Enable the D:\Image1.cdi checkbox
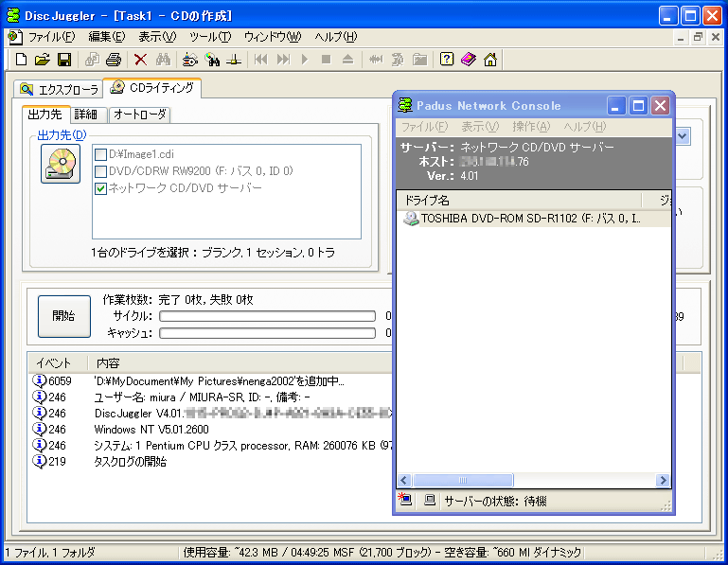The height and width of the screenshot is (565, 728). click(x=100, y=154)
